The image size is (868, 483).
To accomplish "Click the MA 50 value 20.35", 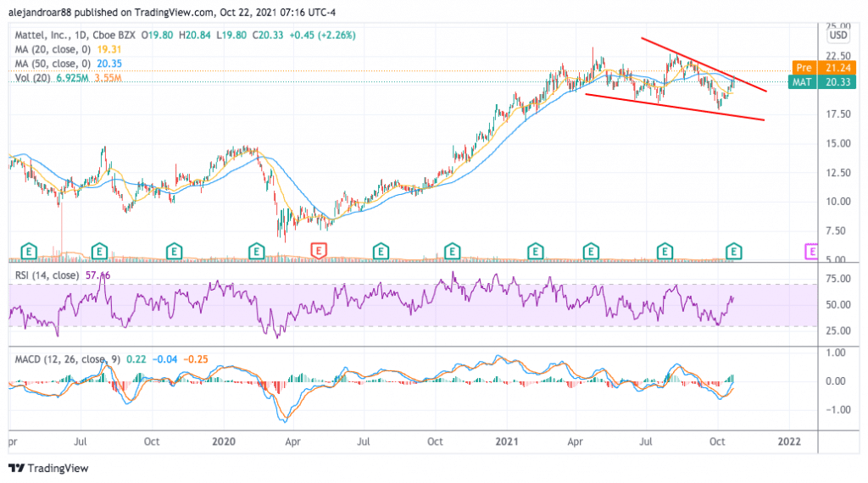I will click(x=109, y=64).
